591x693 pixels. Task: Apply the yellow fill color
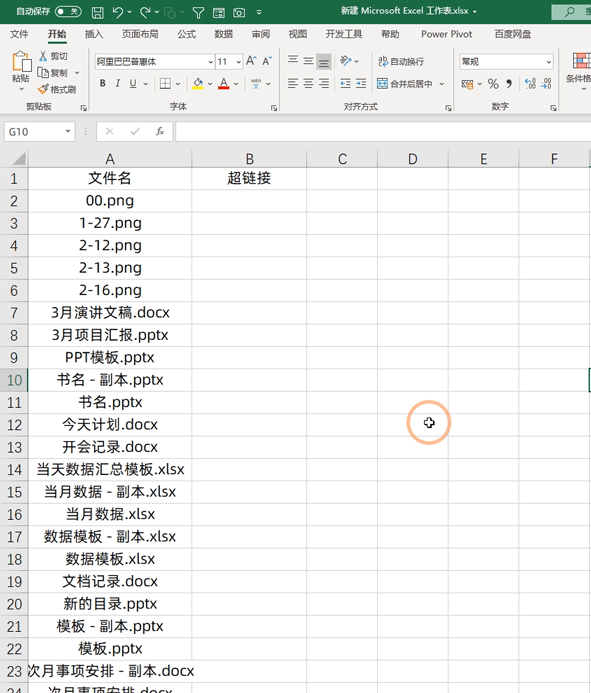(x=198, y=84)
